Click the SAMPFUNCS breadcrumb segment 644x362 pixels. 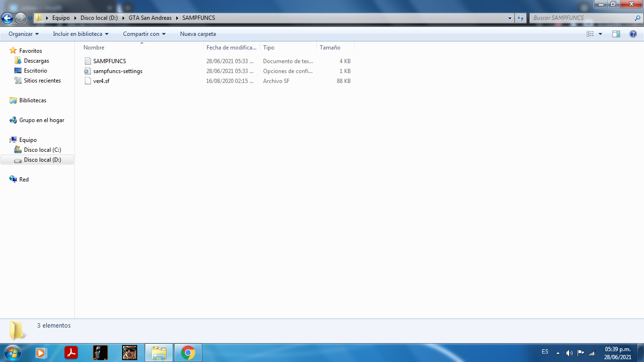click(198, 18)
